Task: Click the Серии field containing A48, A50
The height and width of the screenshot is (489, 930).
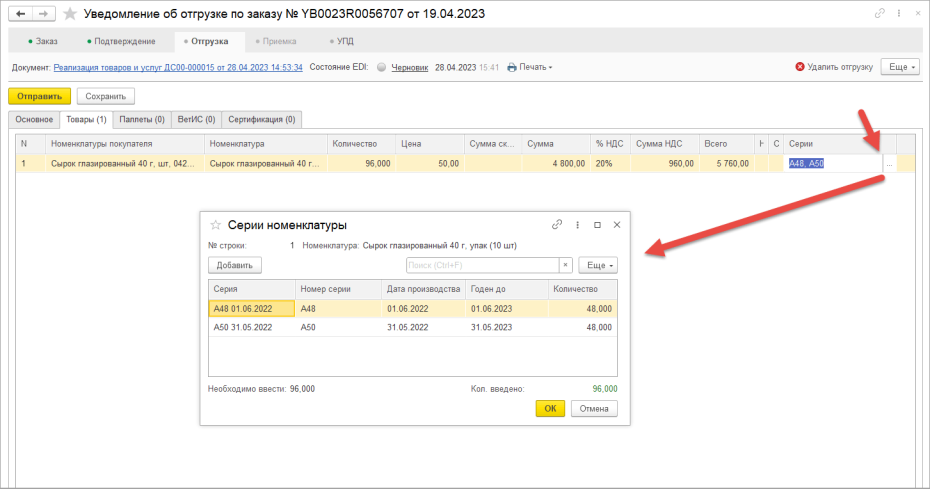Action: 833,164
